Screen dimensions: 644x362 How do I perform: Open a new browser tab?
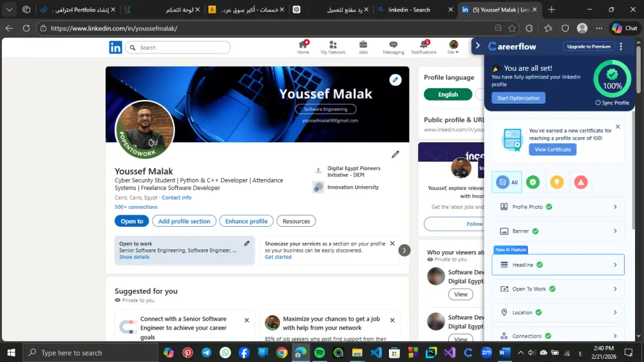(551, 10)
